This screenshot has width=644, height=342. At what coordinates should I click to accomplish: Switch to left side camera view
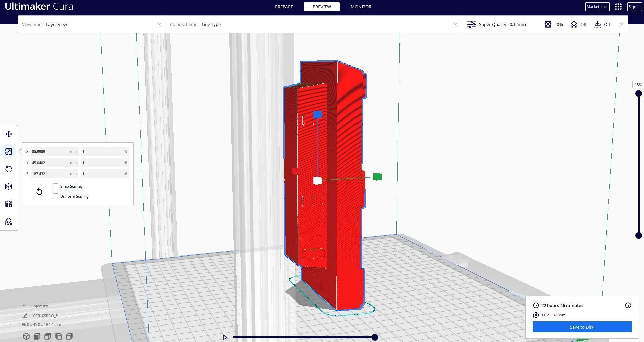click(59, 336)
